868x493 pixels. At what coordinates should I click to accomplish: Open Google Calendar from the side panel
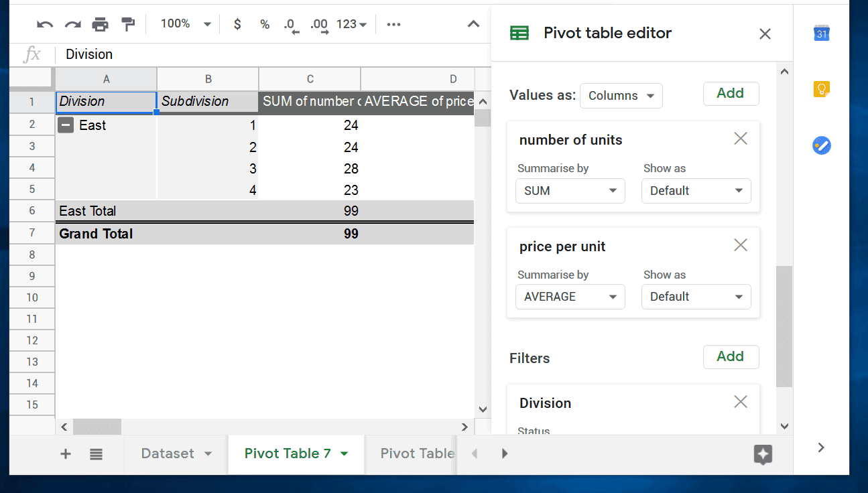click(x=821, y=32)
